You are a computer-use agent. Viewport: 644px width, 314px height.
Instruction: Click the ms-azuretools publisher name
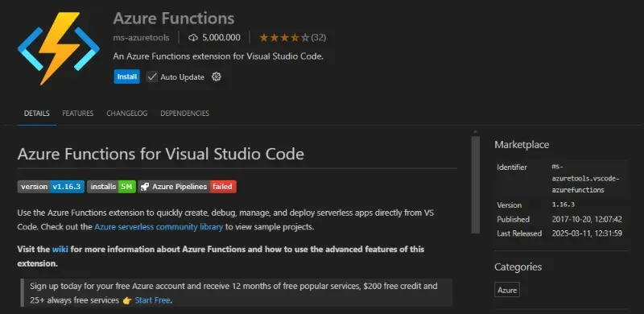(142, 38)
